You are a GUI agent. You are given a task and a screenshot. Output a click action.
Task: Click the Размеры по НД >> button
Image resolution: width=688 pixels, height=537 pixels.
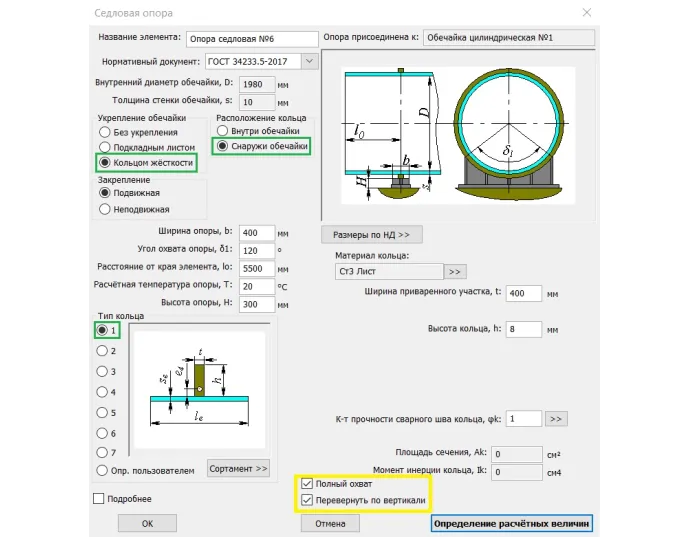click(371, 235)
